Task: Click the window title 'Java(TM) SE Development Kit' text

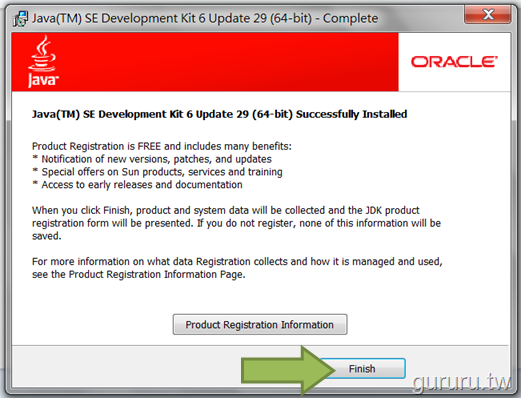Action: click(205, 18)
